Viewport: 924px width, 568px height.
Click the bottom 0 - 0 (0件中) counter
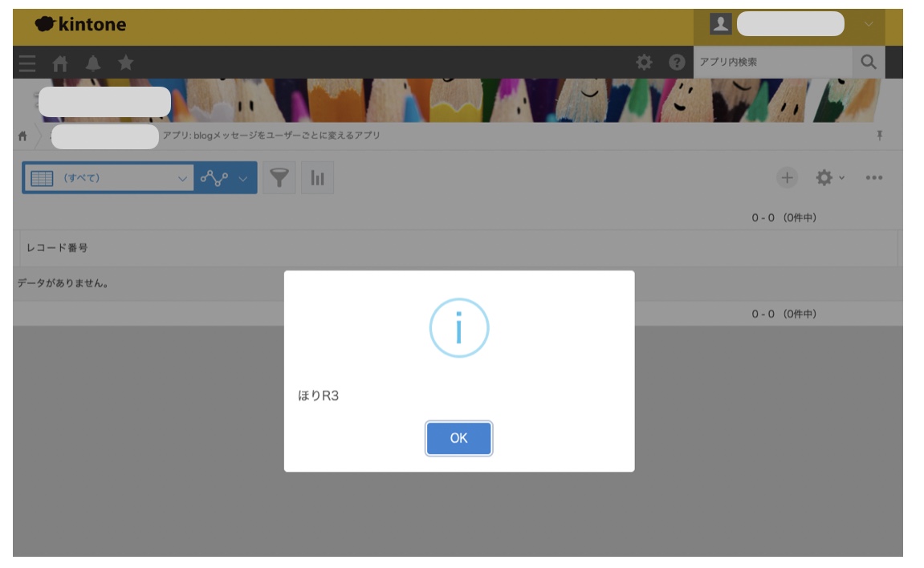(x=784, y=314)
